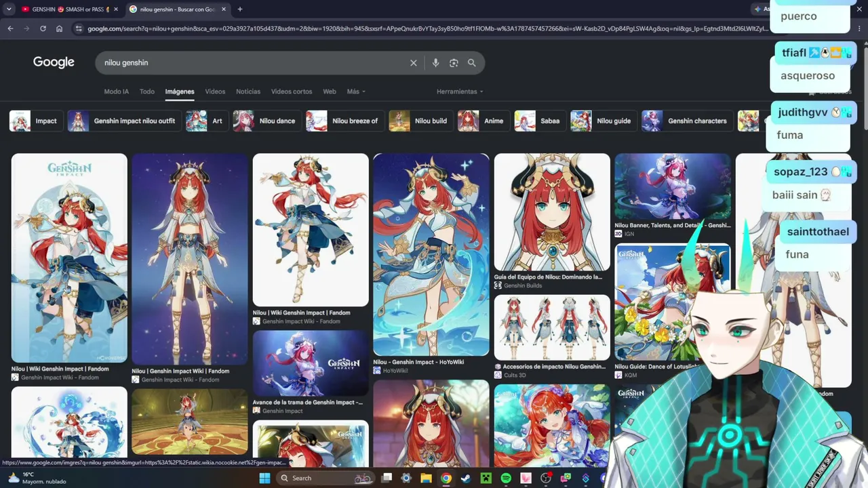This screenshot has width=868, height=488.
Task: Switch to the Videos cortos tab
Action: coord(292,91)
